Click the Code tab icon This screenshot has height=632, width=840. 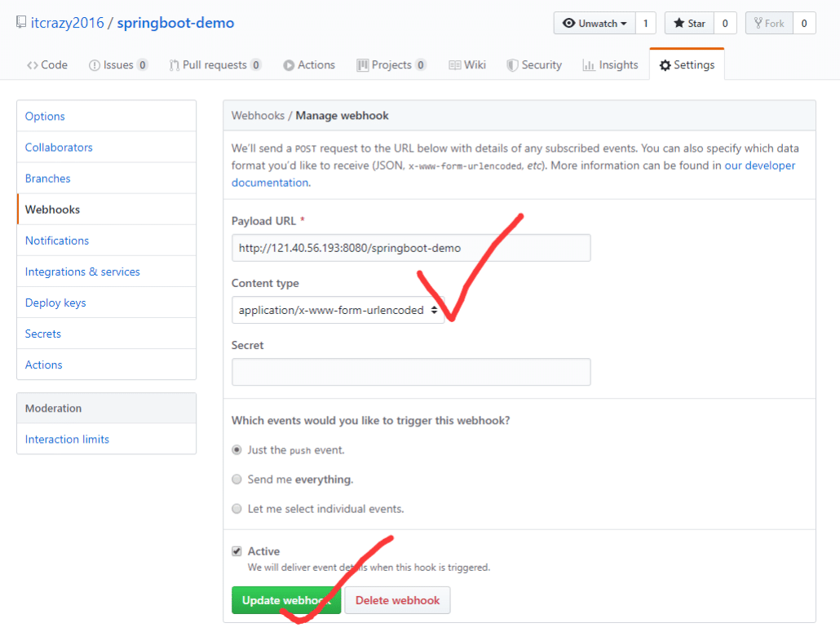tap(33, 65)
